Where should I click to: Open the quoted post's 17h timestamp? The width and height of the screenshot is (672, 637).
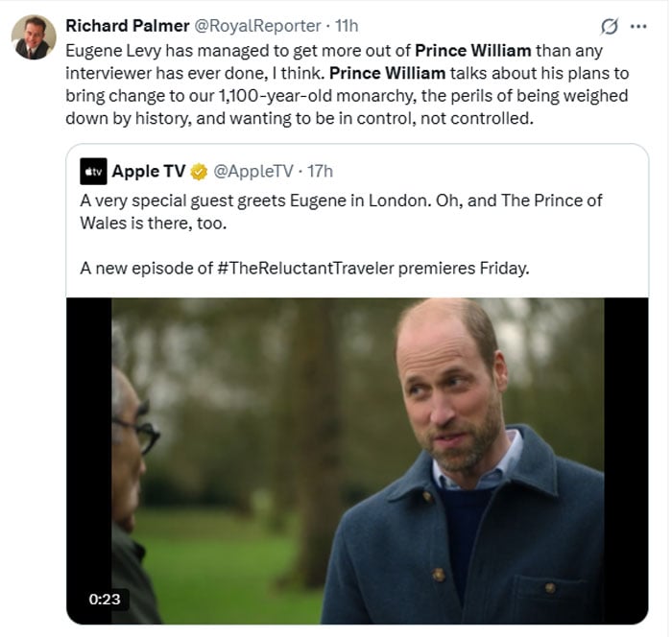coord(319,172)
